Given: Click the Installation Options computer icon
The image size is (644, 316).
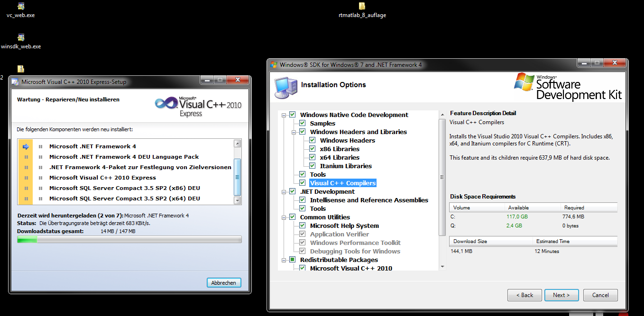Looking at the screenshot, I should click(x=286, y=85).
